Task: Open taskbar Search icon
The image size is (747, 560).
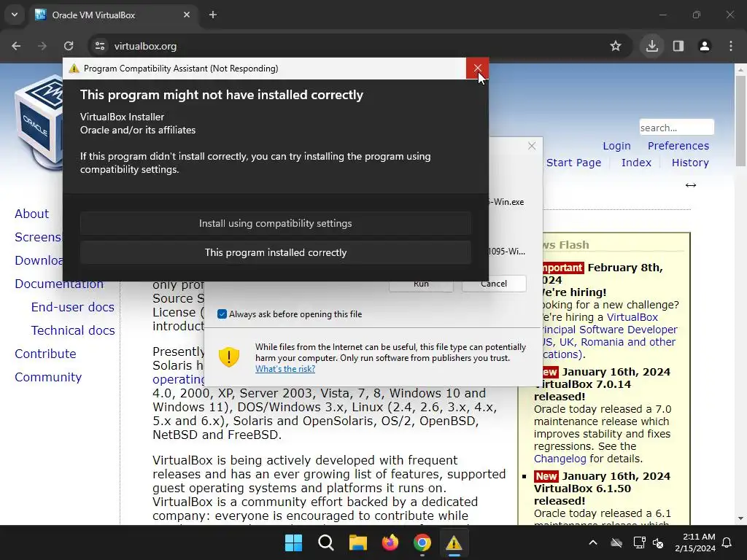Action: tap(326, 542)
